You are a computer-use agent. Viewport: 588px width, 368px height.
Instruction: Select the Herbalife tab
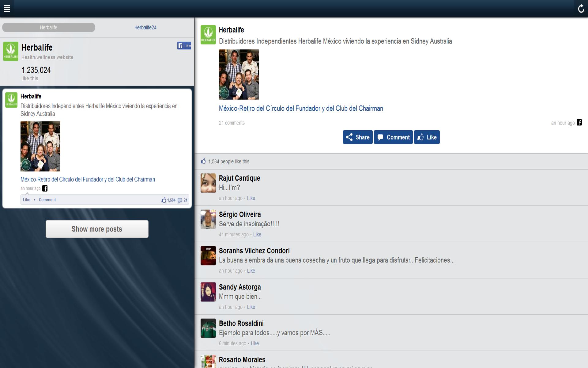pos(49,28)
